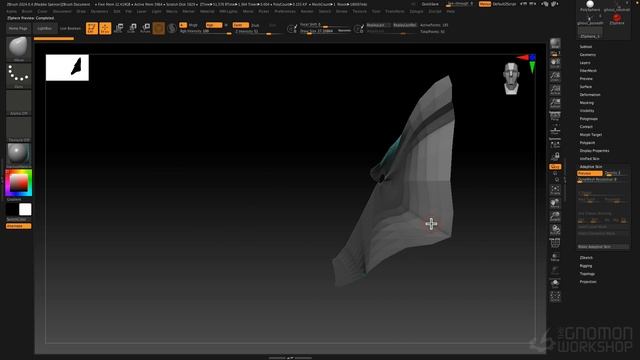Click Live Boolean button
Viewport: 640px width, 360px height.
pos(70,29)
